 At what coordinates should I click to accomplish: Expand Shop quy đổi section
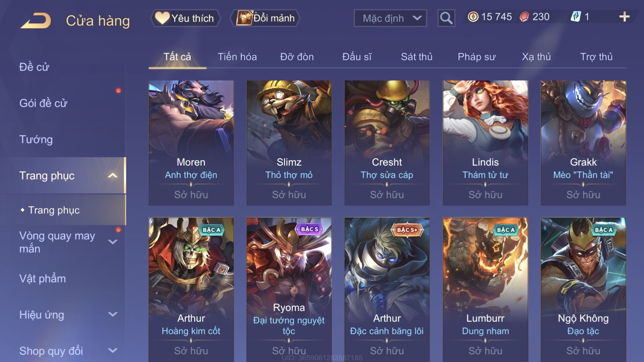coord(113,351)
